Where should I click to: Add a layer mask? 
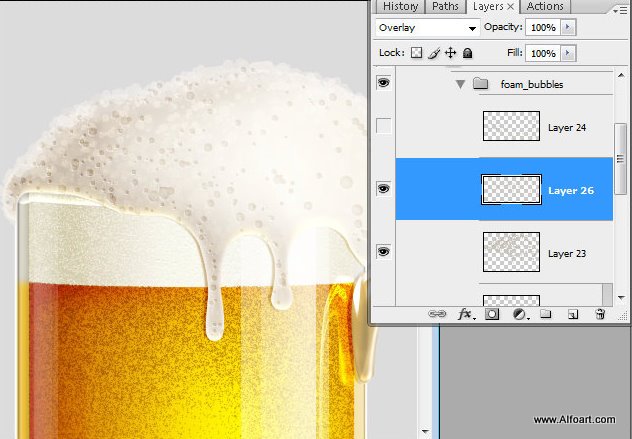pyautogui.click(x=492, y=314)
